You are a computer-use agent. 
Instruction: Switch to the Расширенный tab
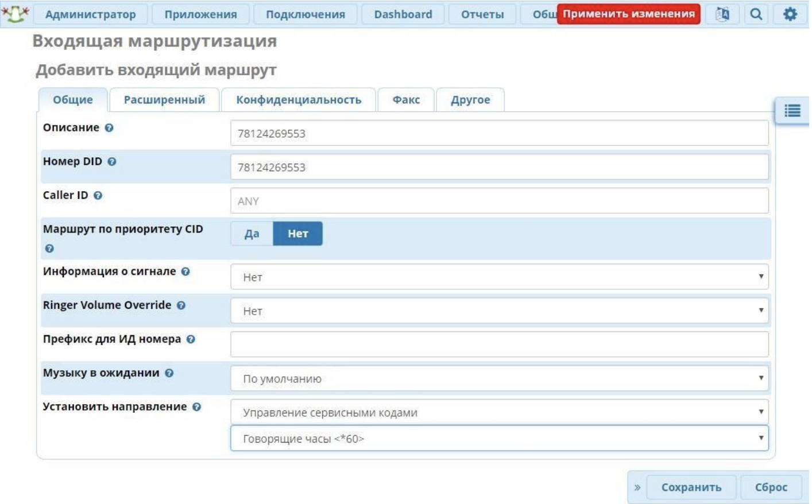tap(164, 100)
